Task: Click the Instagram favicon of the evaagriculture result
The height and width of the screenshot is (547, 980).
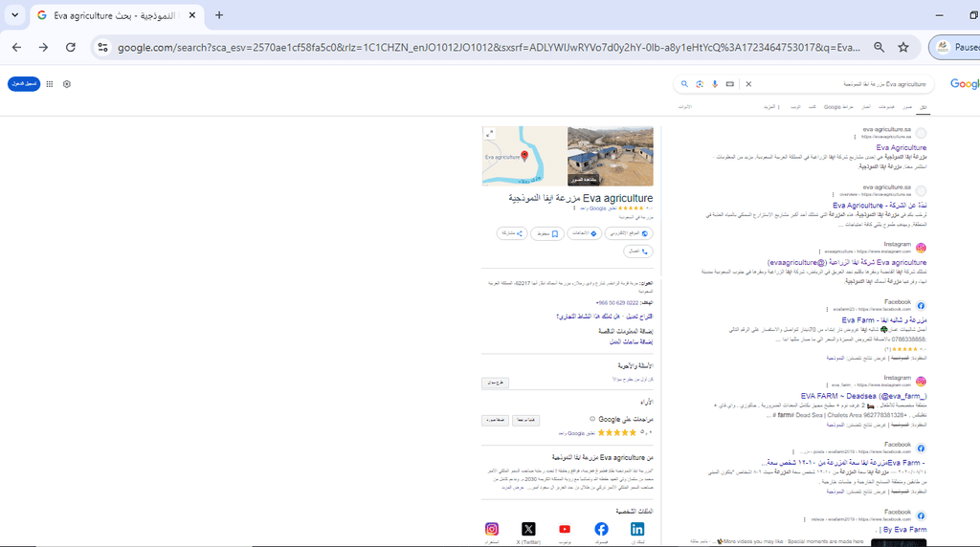Action: 921,248
